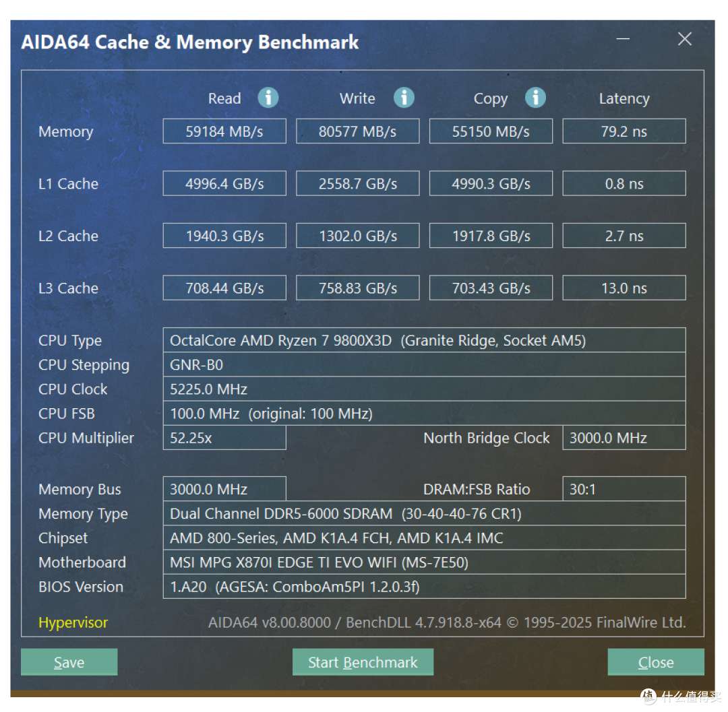The height and width of the screenshot is (712, 728).
Task: Click L1 Cache Latency value 0.8 ns
Action: (624, 183)
